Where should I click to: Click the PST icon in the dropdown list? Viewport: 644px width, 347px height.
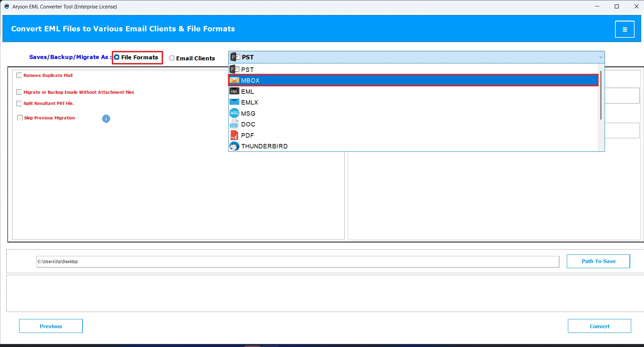point(234,69)
